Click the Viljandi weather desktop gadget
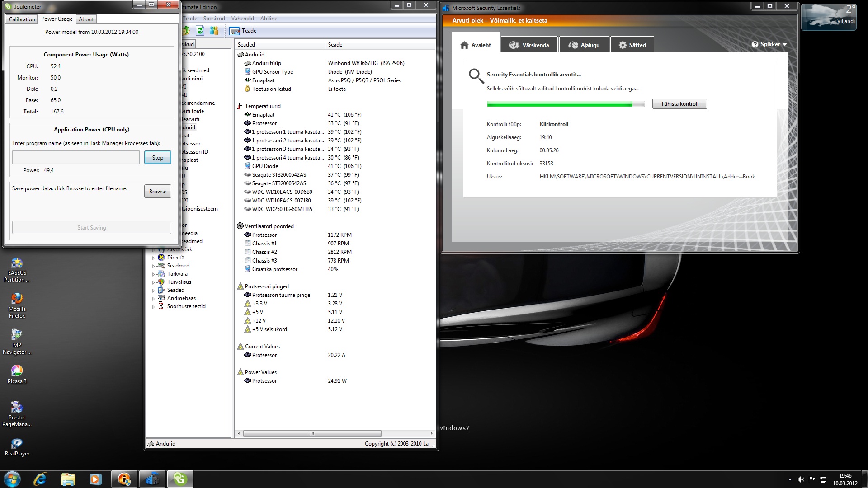Image resolution: width=868 pixels, height=488 pixels. click(829, 17)
